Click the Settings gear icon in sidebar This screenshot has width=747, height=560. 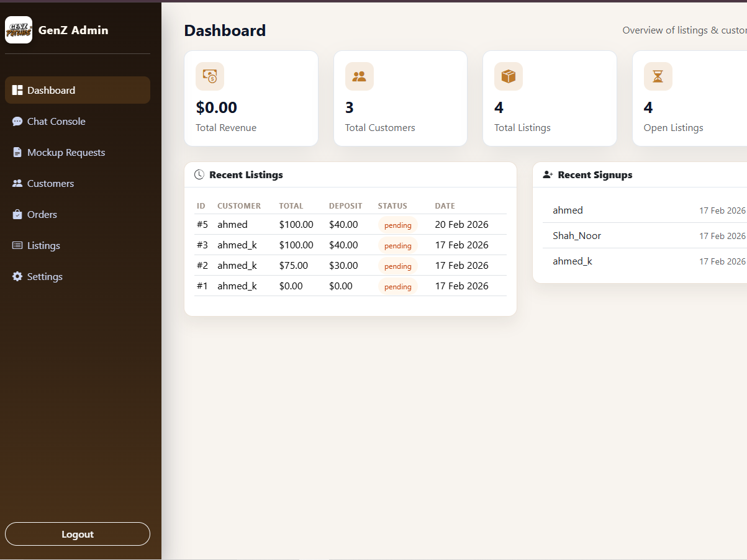coord(17,276)
